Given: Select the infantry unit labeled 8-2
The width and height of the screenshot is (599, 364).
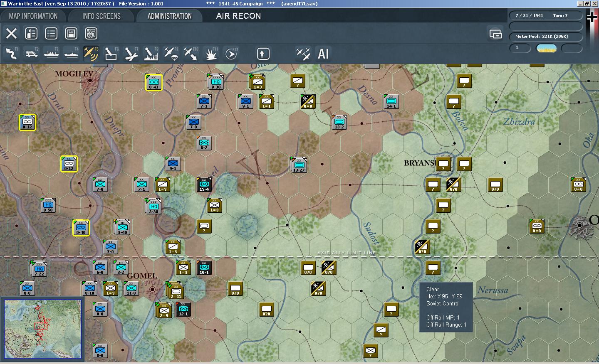Looking at the screenshot, I should [x=204, y=143].
